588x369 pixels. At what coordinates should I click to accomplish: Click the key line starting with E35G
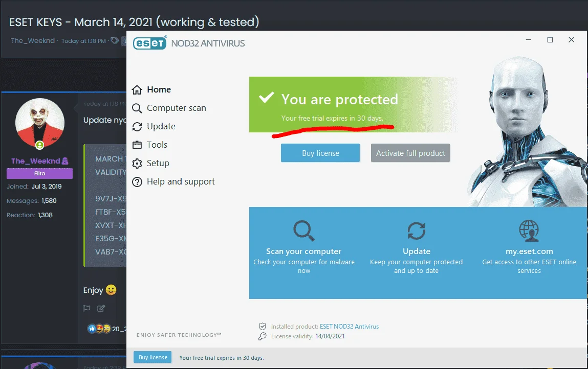tap(110, 238)
